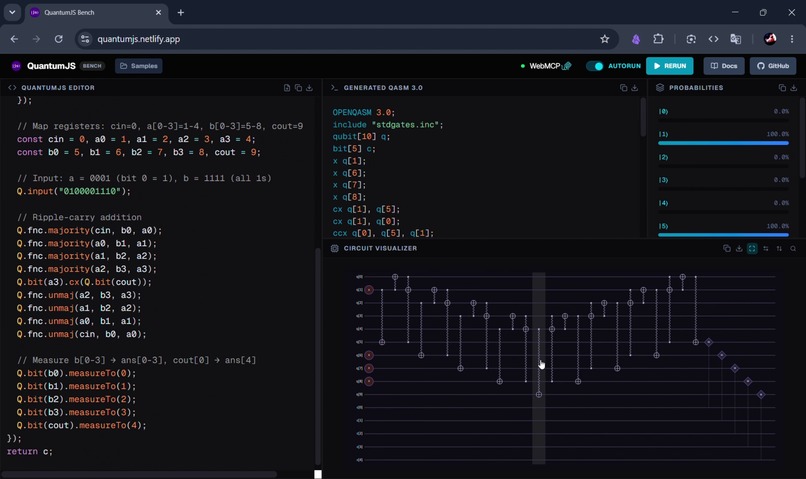Open the tab search dropdown arrow
Screen dimensions: 806x479
[x=12, y=12]
